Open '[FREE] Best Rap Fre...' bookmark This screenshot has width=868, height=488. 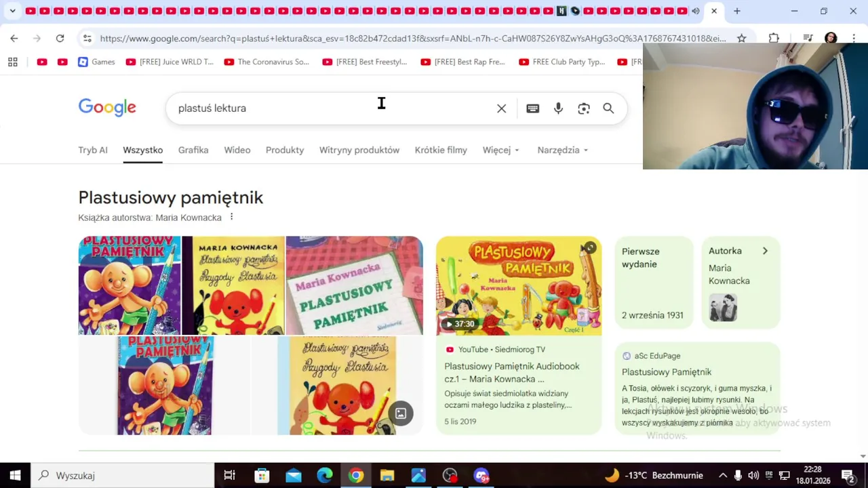click(x=463, y=62)
